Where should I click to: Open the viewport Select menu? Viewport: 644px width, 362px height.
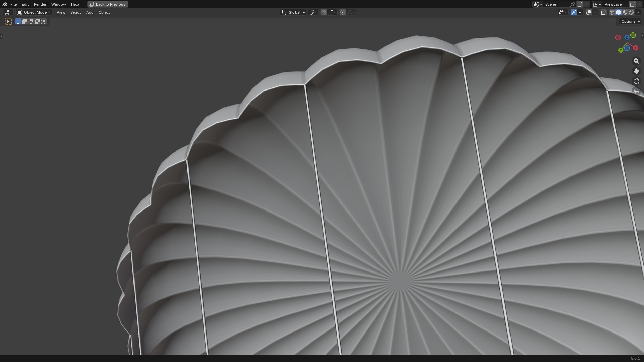[x=75, y=12]
